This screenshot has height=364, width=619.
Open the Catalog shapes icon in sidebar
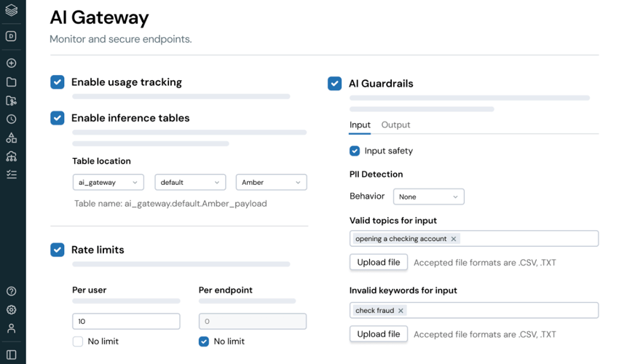click(12, 138)
